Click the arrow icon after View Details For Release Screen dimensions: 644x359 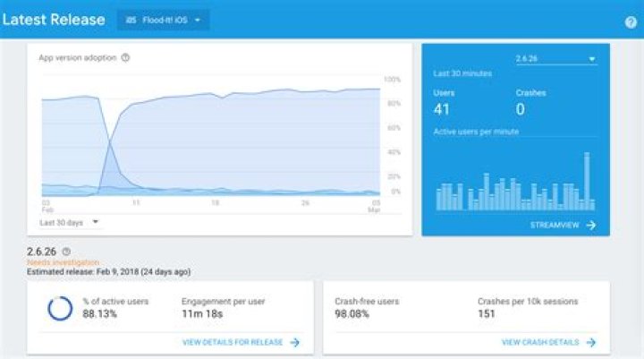tap(294, 342)
